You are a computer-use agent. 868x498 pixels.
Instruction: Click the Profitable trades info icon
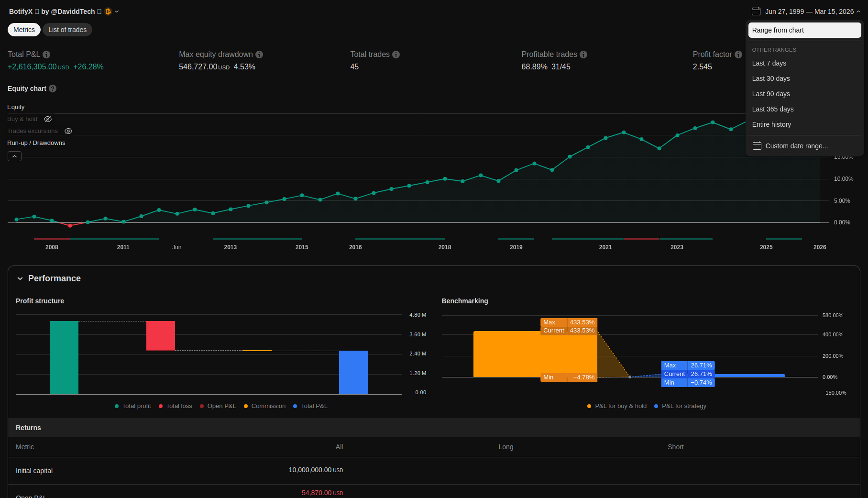(583, 55)
